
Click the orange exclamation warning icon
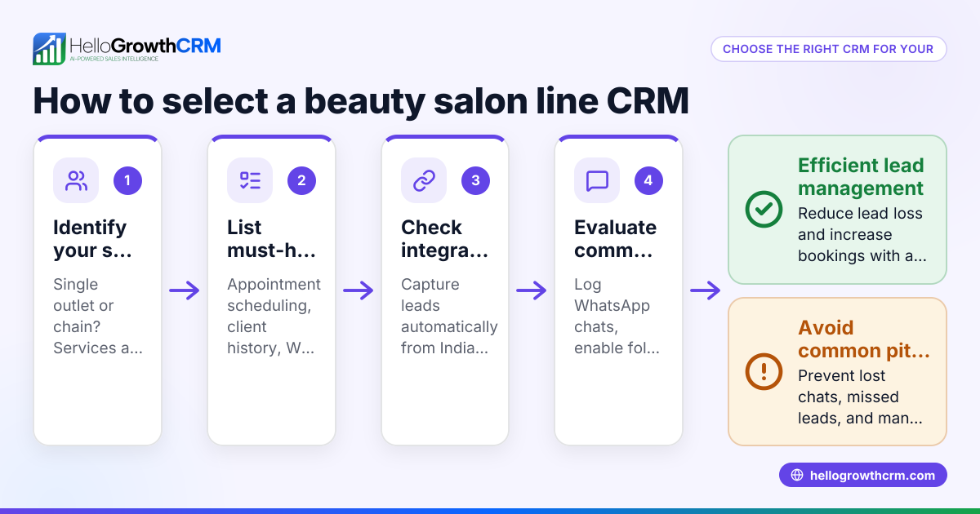pyautogui.click(x=764, y=371)
